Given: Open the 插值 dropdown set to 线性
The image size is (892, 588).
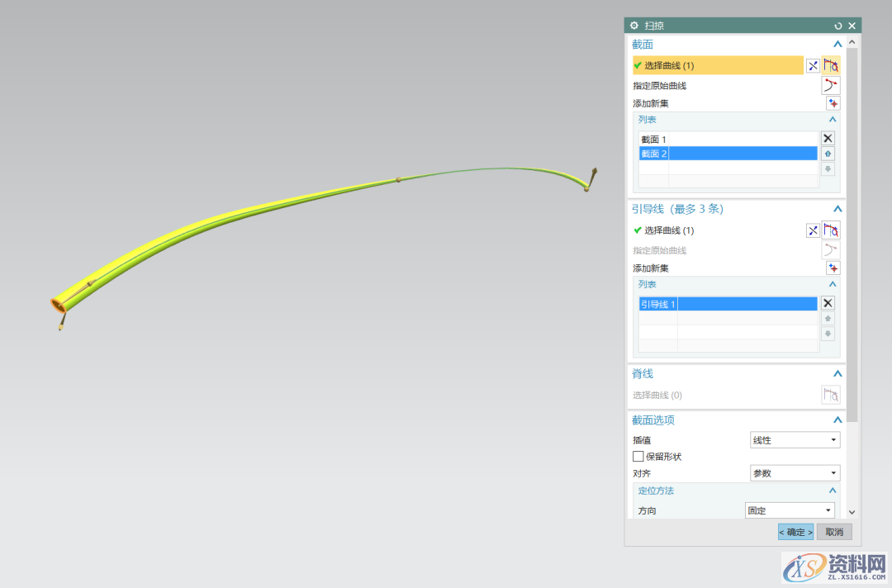Looking at the screenshot, I should [x=795, y=440].
